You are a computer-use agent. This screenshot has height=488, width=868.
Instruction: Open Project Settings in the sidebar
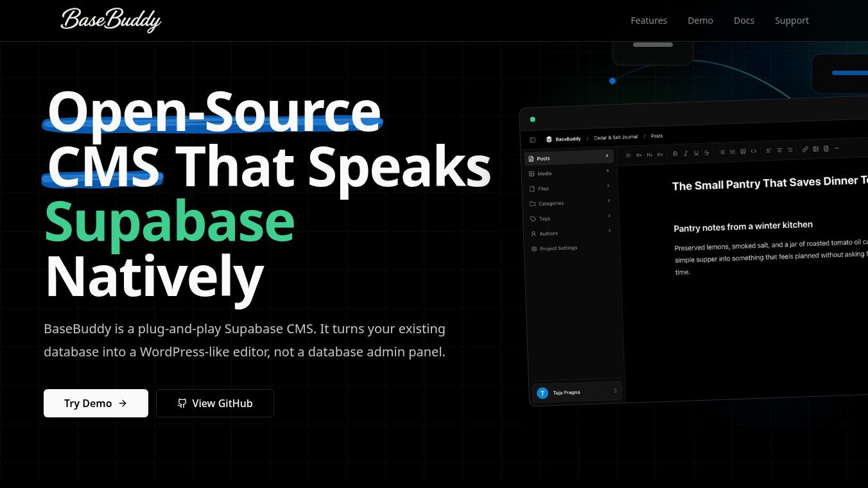(573, 248)
